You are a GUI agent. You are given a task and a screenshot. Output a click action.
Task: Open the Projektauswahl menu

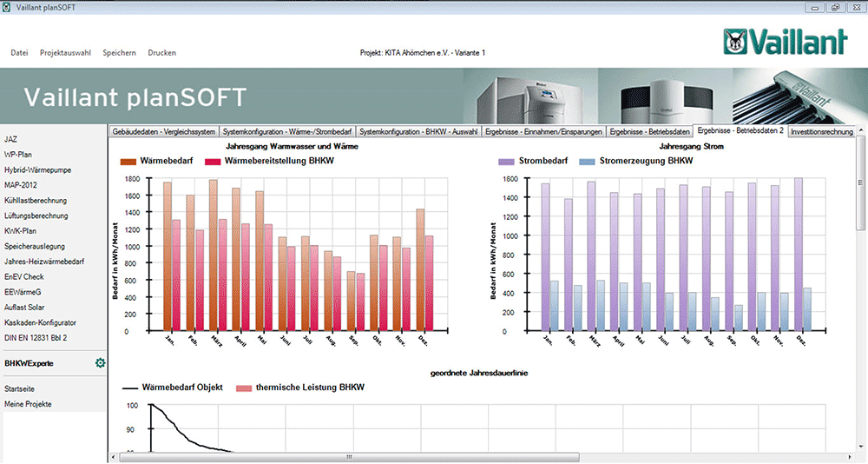pos(65,53)
